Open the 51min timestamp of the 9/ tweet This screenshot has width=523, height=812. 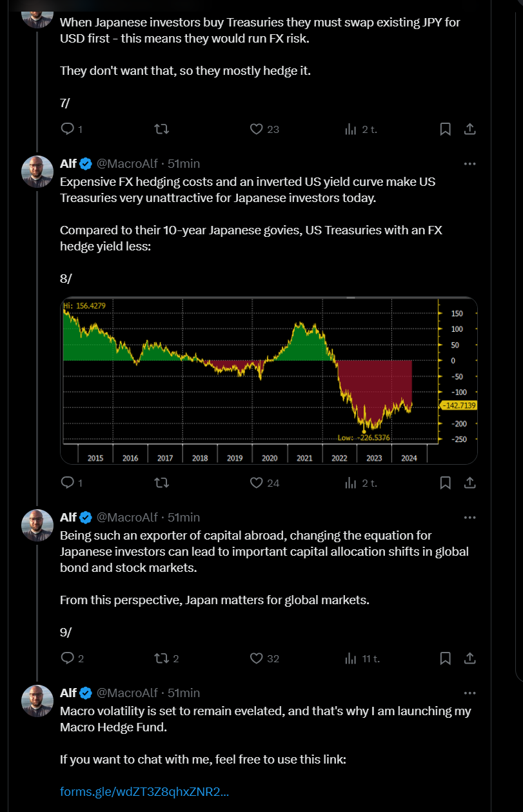click(x=184, y=518)
